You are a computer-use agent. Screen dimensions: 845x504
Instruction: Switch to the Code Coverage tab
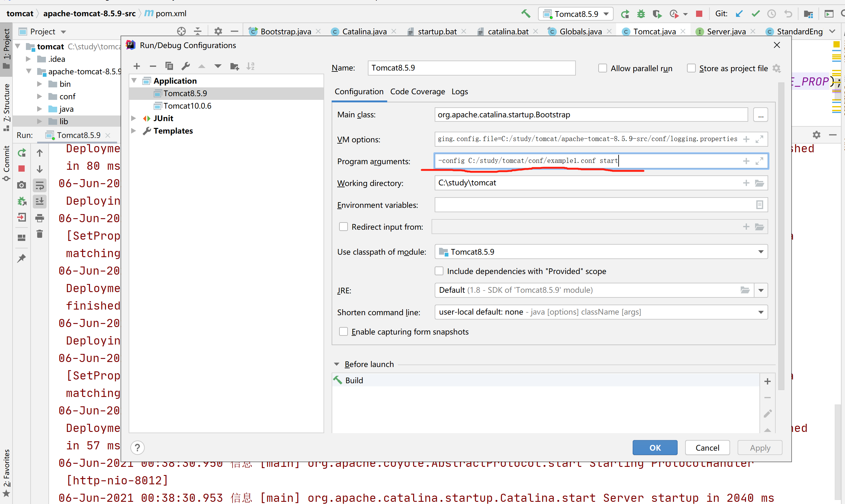[x=417, y=92]
